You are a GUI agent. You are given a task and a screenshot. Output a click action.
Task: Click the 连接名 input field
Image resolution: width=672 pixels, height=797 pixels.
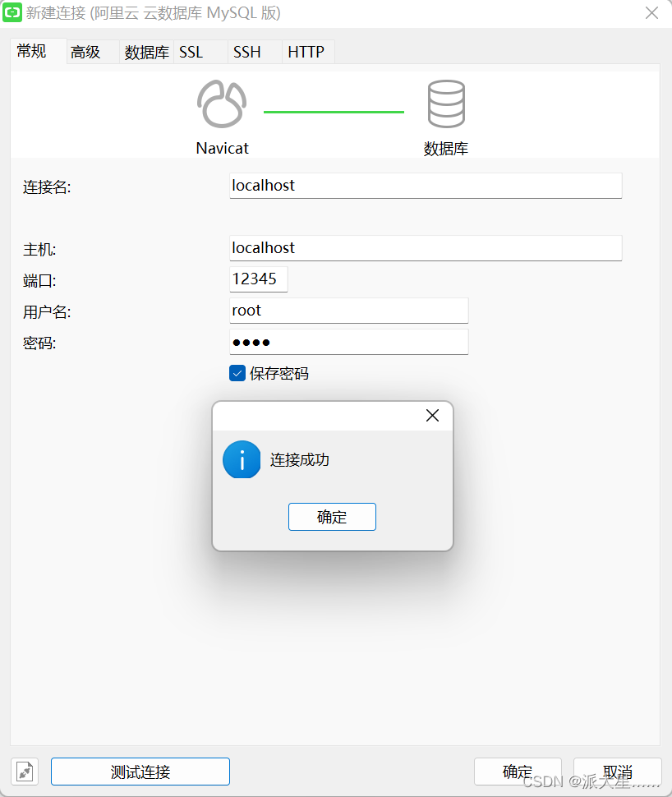(426, 186)
